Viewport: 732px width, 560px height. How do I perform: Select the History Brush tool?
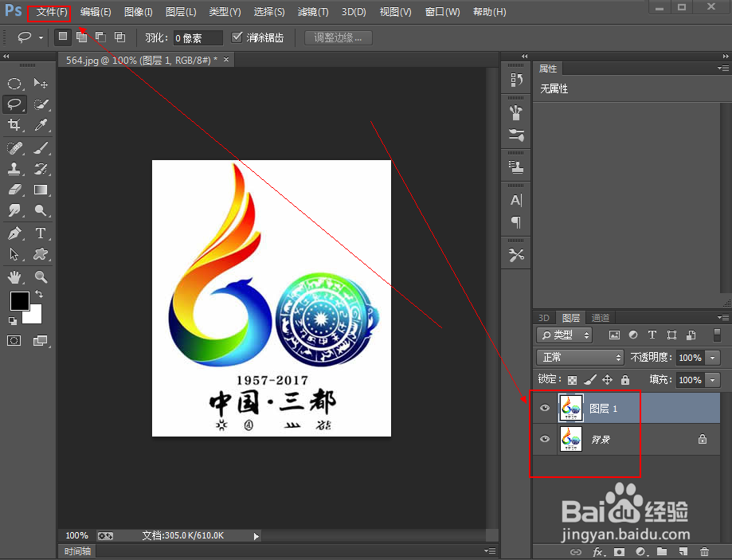41,169
